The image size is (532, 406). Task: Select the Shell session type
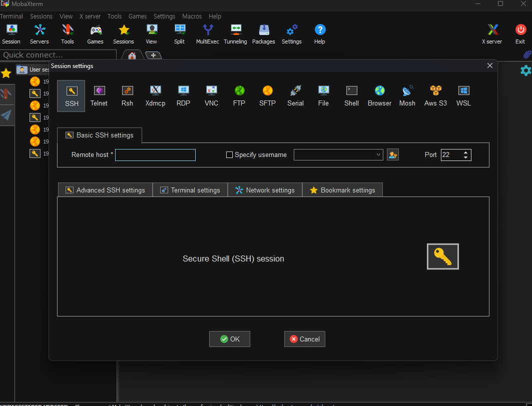point(351,96)
